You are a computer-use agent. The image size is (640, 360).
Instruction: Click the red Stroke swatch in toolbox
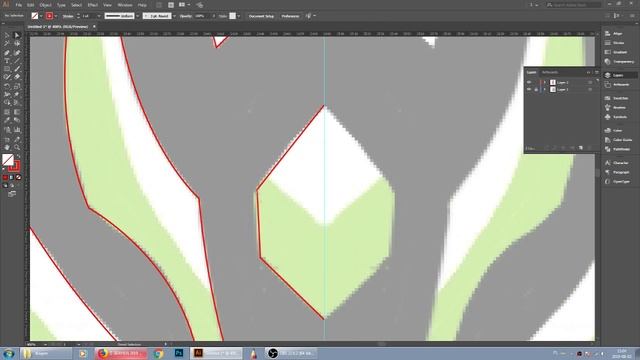(14, 166)
